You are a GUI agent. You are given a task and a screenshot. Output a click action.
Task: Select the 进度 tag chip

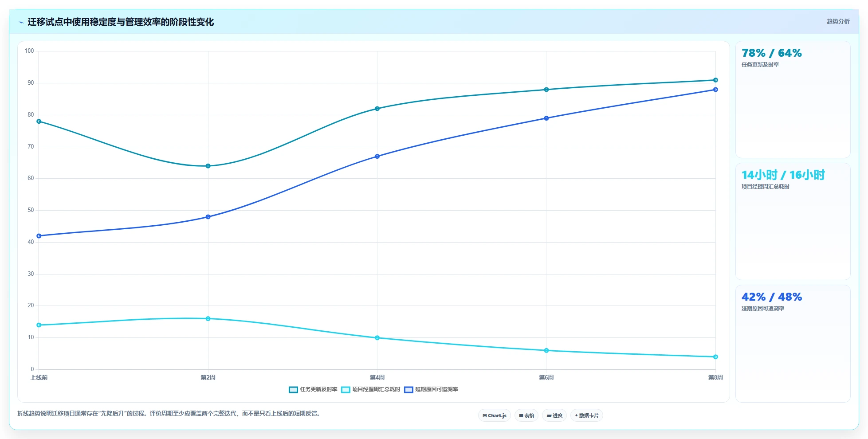click(554, 415)
